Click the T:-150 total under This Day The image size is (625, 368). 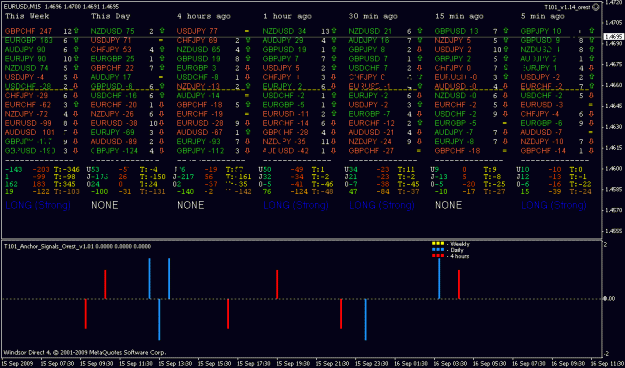point(153,177)
